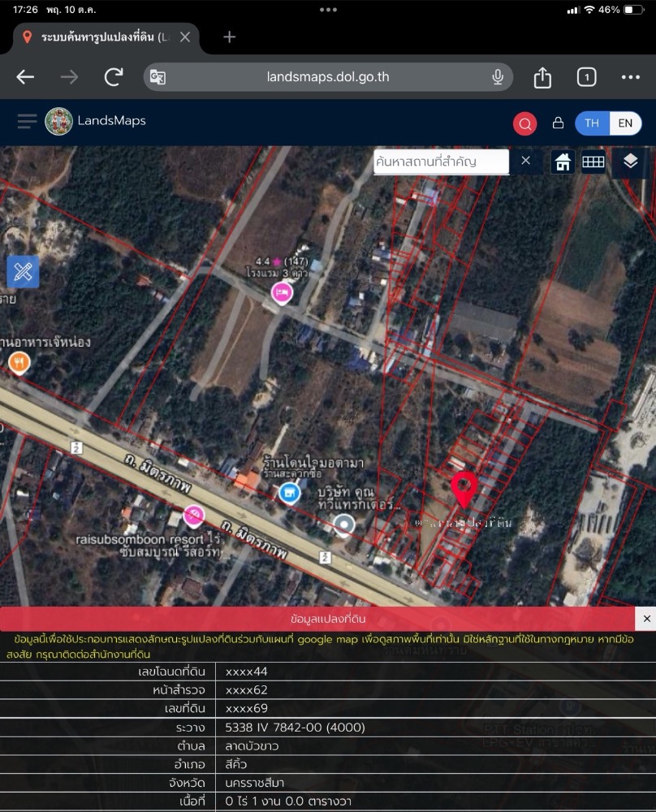Open the basemap grid icon
The width and height of the screenshot is (656, 812).
point(593,162)
